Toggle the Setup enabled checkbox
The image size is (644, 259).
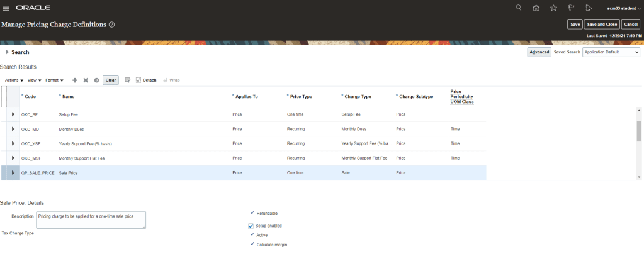click(x=251, y=225)
